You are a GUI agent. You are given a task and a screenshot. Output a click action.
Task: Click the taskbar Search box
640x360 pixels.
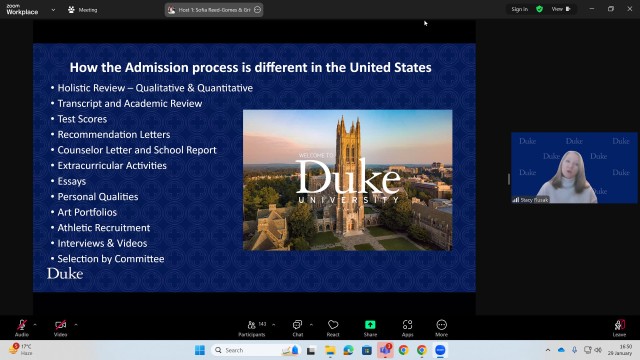point(256,350)
